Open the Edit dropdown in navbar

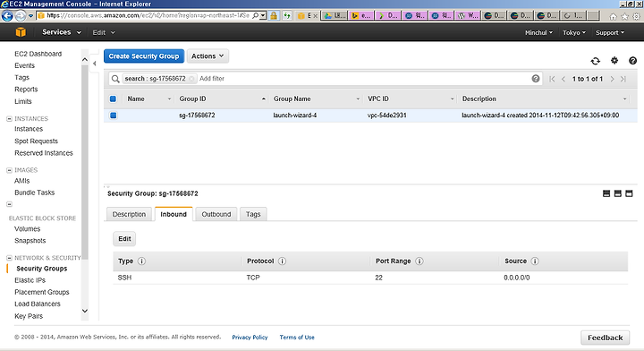[x=104, y=32]
